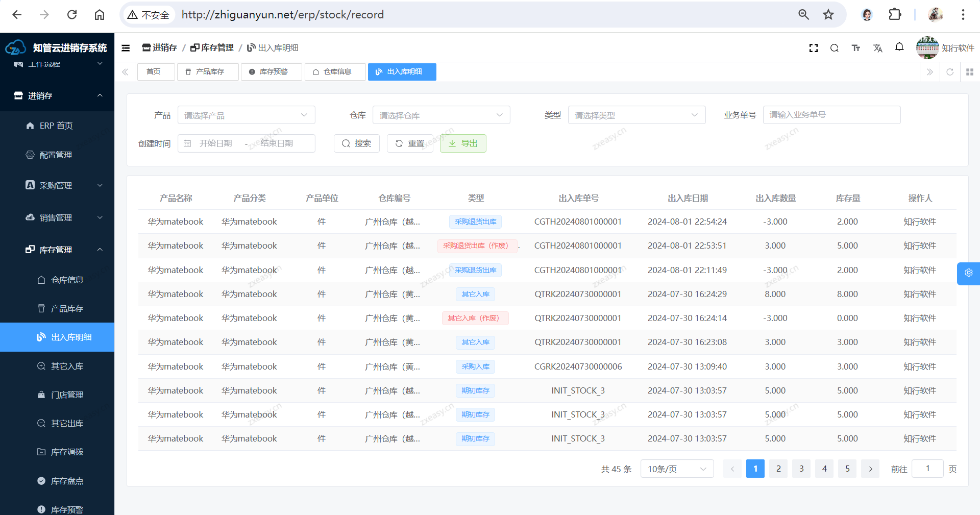Click 库存管理 breadcrumb
The height and width of the screenshot is (515, 980).
[212, 47]
